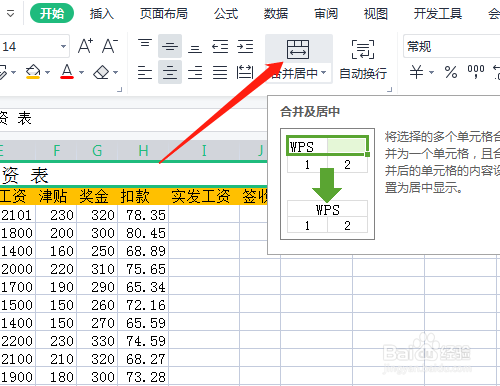Align text right horizontally
500x386 pixels.
195,72
